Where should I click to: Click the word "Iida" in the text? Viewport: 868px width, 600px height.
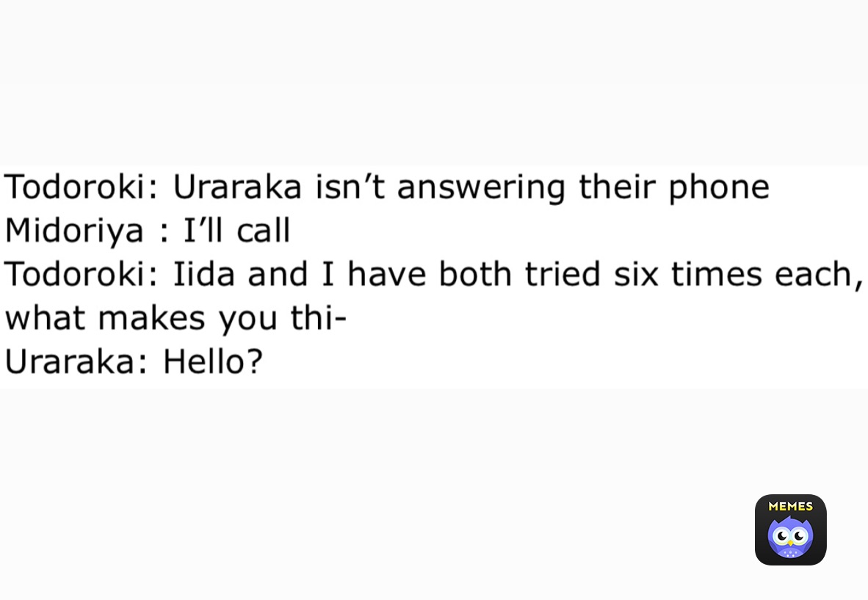coord(204,274)
